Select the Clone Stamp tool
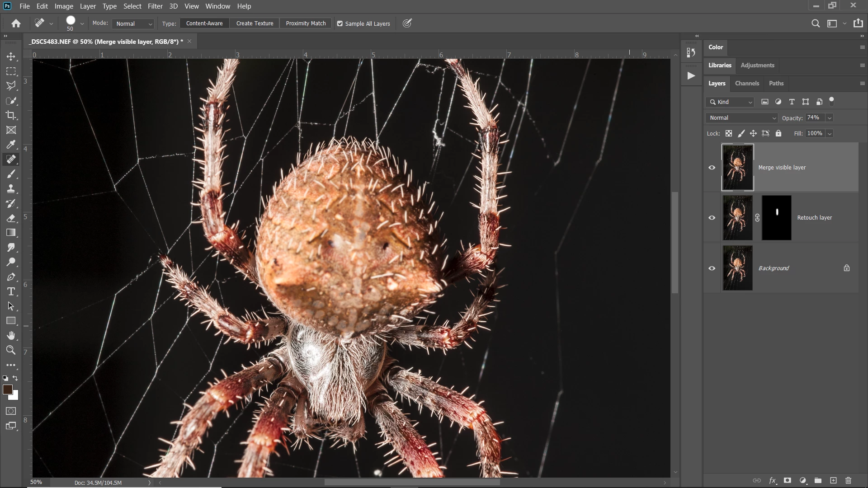This screenshot has height=488, width=868. pyautogui.click(x=11, y=188)
